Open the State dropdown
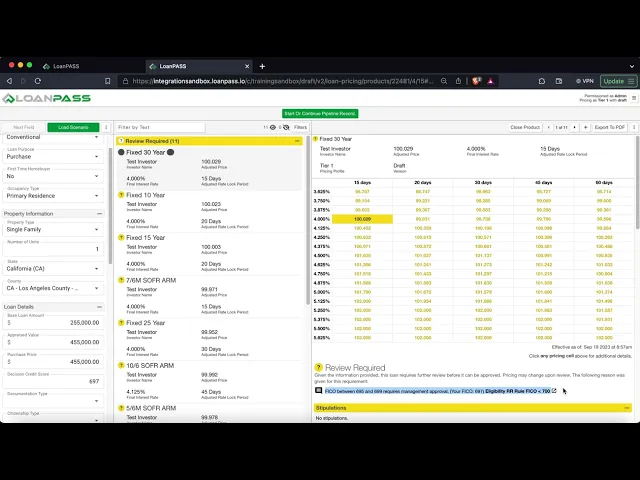This screenshot has width=640, height=480. (53, 267)
